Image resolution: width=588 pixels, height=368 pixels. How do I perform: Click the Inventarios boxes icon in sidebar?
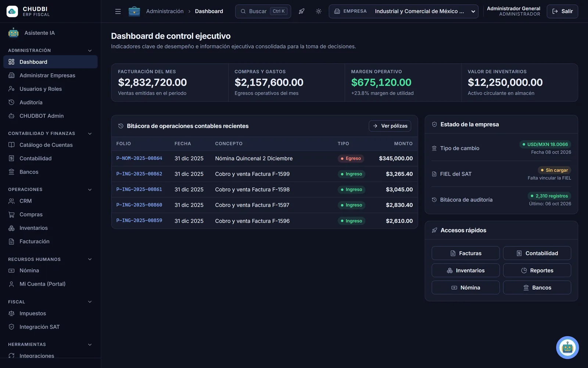pyautogui.click(x=11, y=228)
